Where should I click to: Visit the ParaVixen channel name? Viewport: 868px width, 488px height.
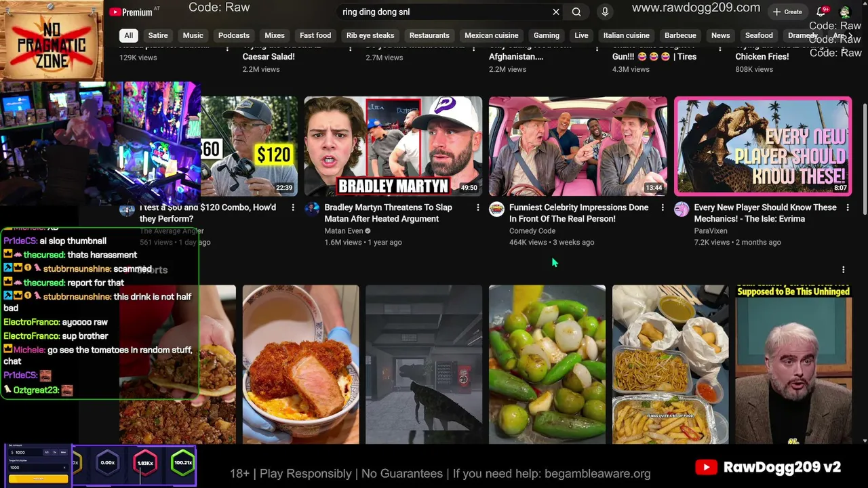coord(711,231)
